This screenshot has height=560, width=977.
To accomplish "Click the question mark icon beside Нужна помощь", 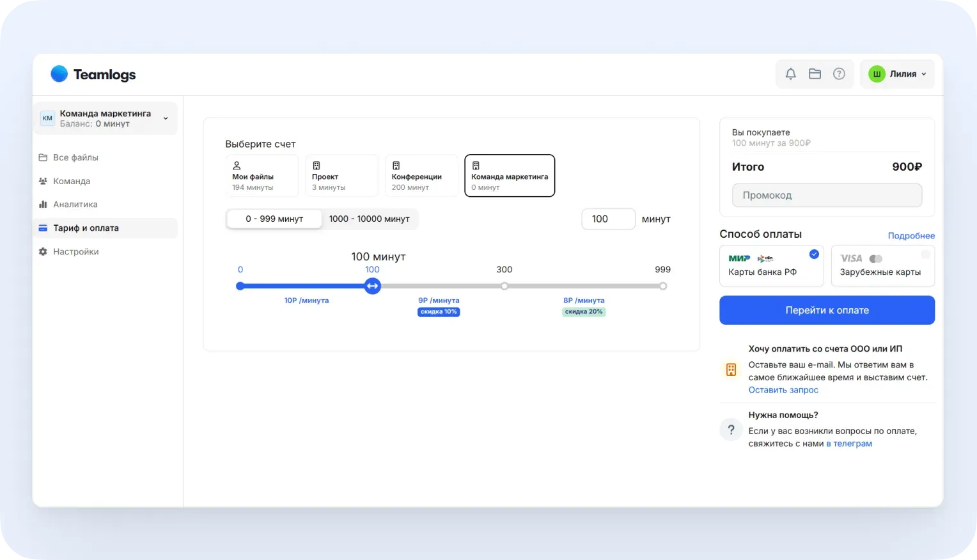I will 731,430.
